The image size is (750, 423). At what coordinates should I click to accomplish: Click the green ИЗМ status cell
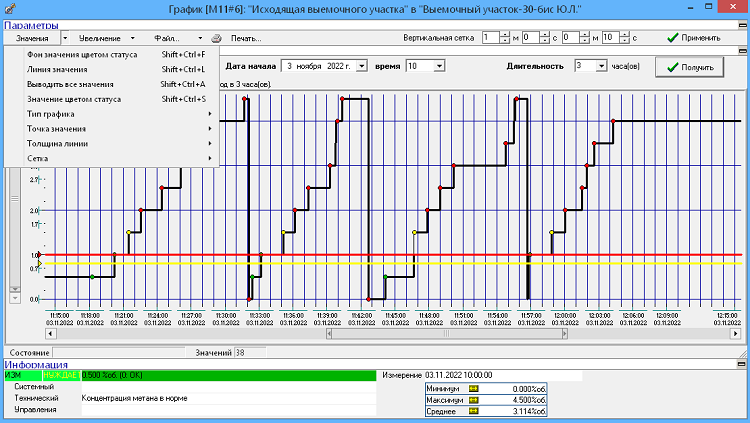click(23, 375)
